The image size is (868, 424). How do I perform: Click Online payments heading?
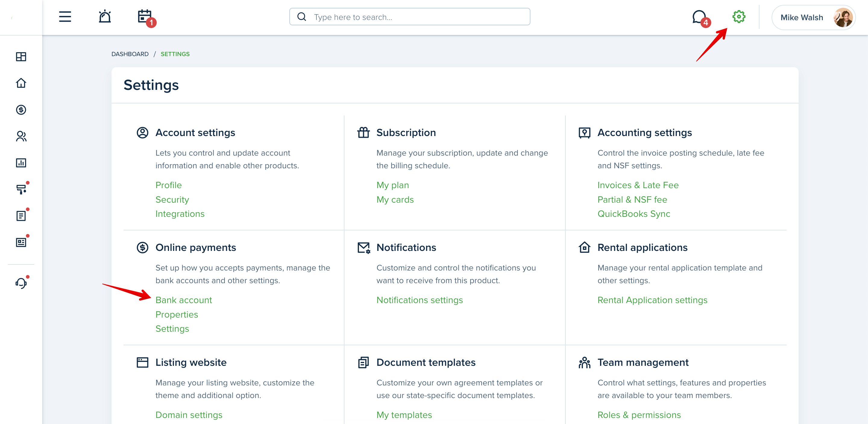pyautogui.click(x=195, y=247)
